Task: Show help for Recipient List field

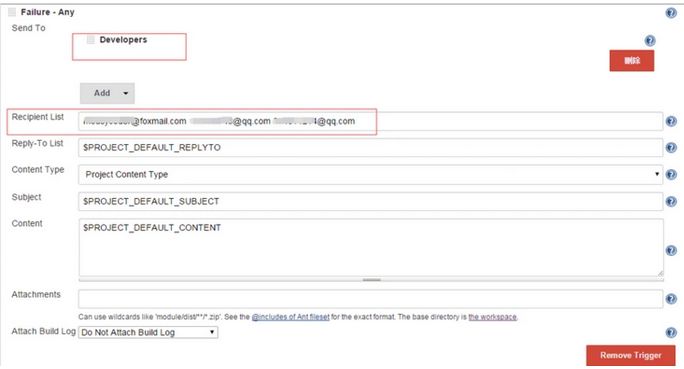Action: pyautogui.click(x=671, y=121)
